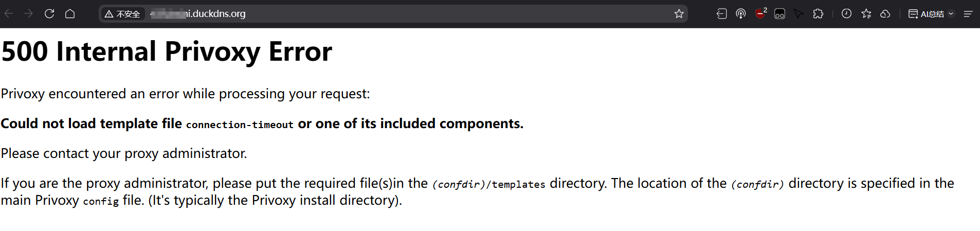Click the cursor arrow extension icon
This screenshot has height=231, width=980.
point(798,14)
